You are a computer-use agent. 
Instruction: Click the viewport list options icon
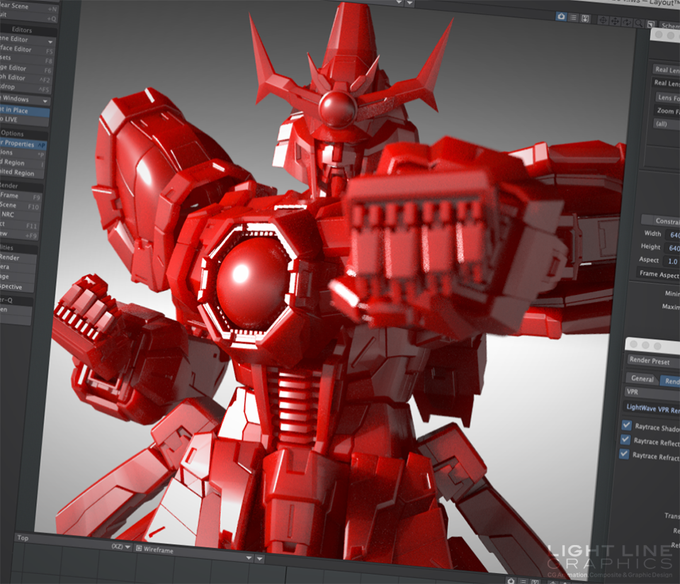click(574, 17)
